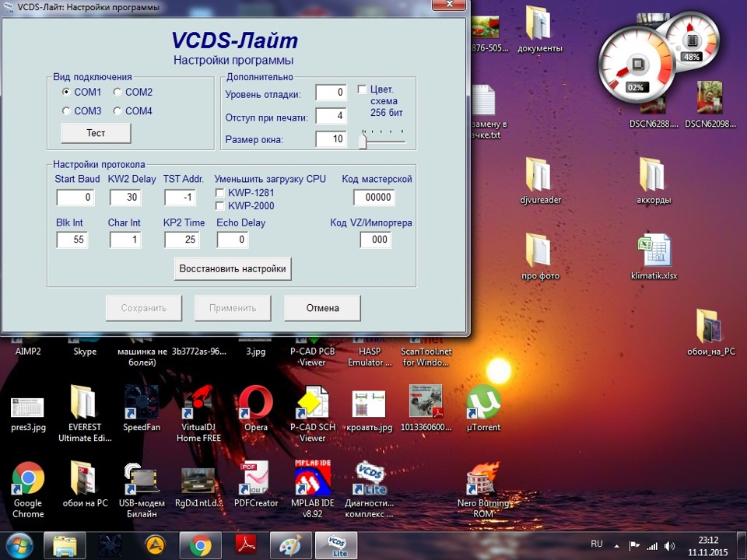This screenshot has width=747, height=560.
Task: Open Paint from the taskbar
Action: (290, 546)
